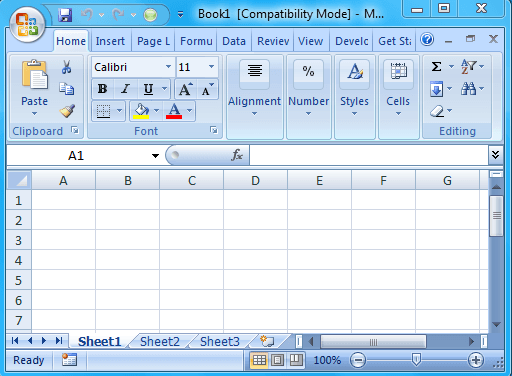512x376 pixels.
Task: Open the font color dropdown arrow
Action: [189, 111]
